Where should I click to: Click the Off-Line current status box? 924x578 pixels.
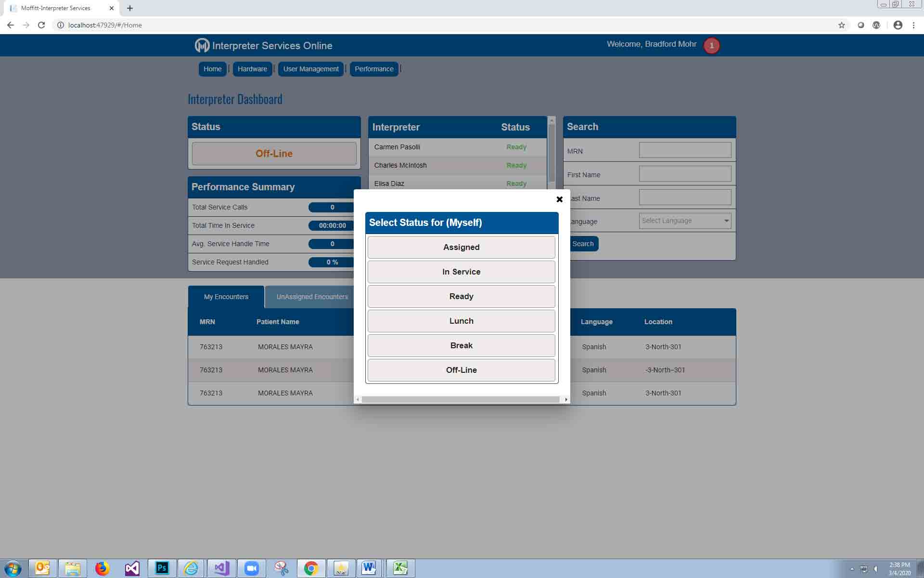point(274,154)
